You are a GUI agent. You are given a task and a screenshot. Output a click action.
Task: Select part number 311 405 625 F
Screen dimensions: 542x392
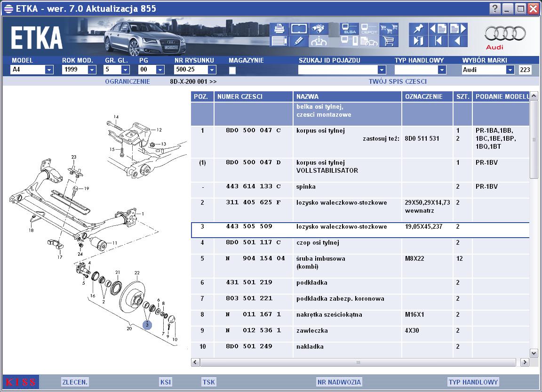point(254,202)
